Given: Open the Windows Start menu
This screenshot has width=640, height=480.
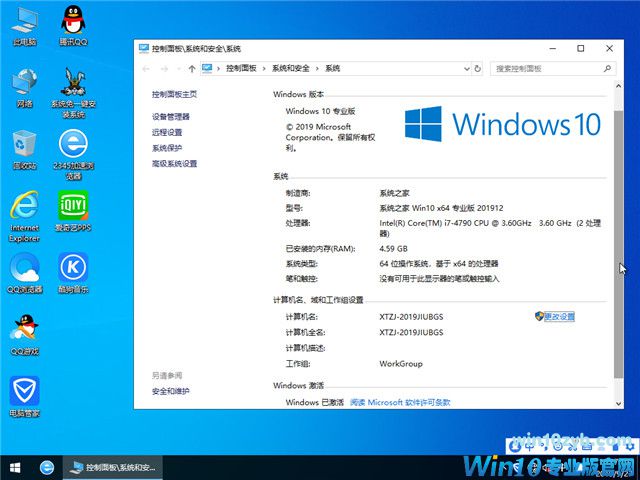Looking at the screenshot, I should point(15,467).
